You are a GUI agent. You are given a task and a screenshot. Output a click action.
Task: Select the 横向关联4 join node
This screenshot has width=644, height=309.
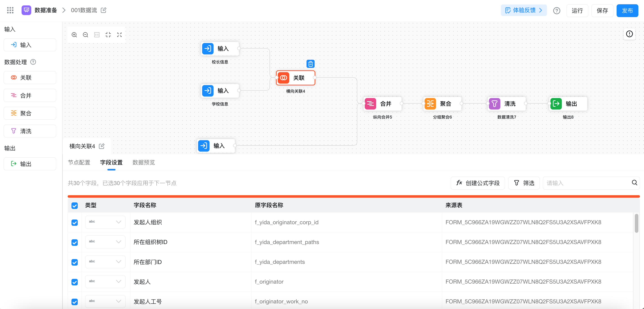pyautogui.click(x=295, y=78)
